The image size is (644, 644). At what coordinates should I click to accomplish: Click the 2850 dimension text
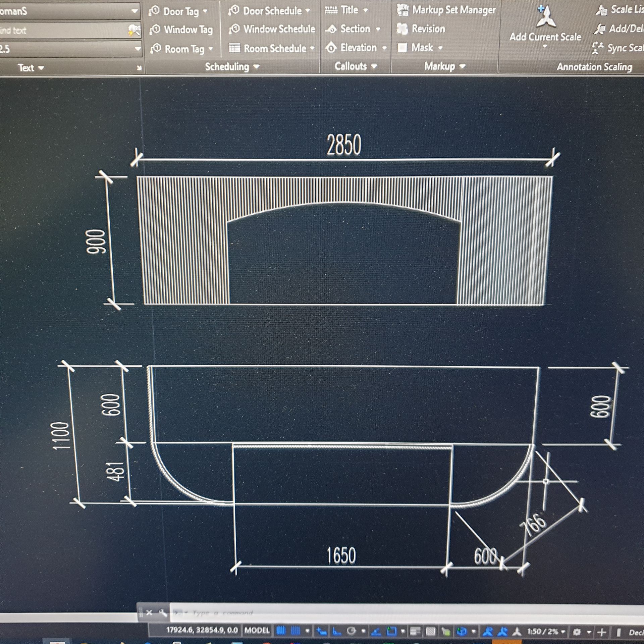(x=344, y=145)
